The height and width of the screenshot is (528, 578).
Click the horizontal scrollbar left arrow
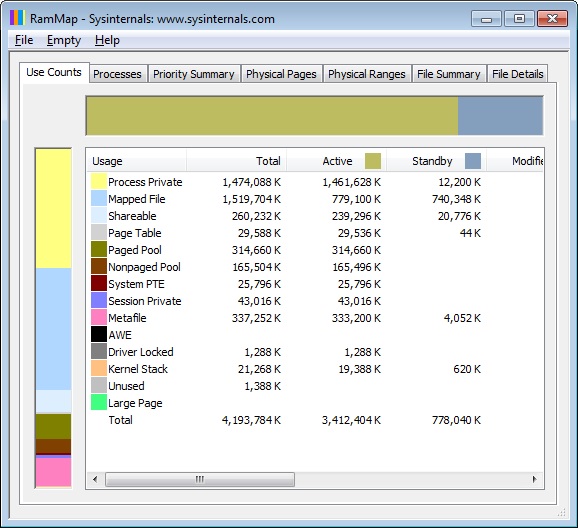(95, 479)
